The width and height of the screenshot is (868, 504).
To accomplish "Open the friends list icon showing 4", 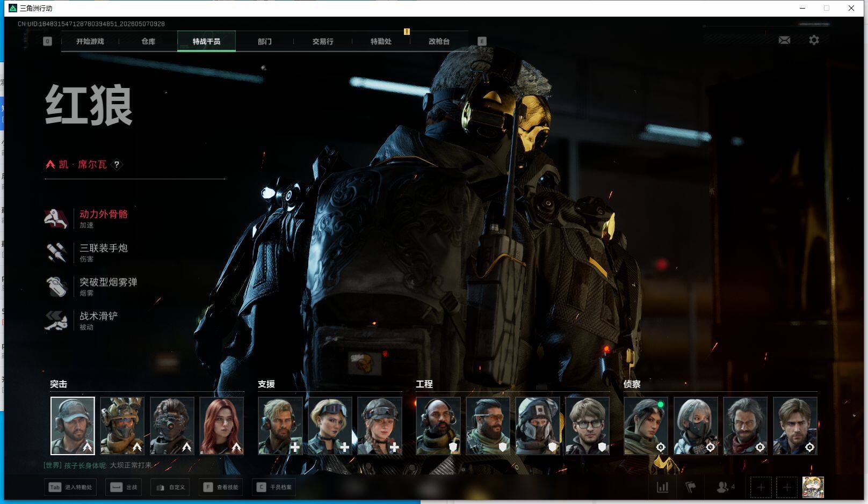I will tap(726, 487).
